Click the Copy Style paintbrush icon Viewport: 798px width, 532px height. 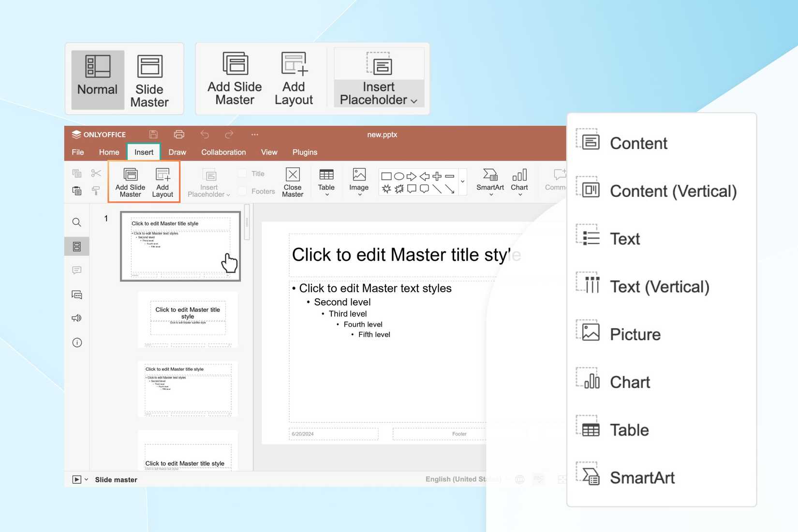[x=96, y=191]
